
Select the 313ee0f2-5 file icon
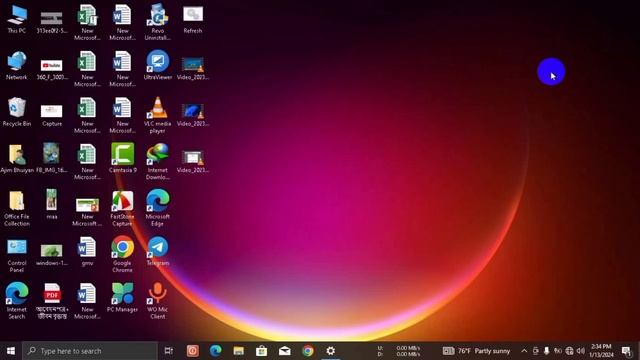52,22
